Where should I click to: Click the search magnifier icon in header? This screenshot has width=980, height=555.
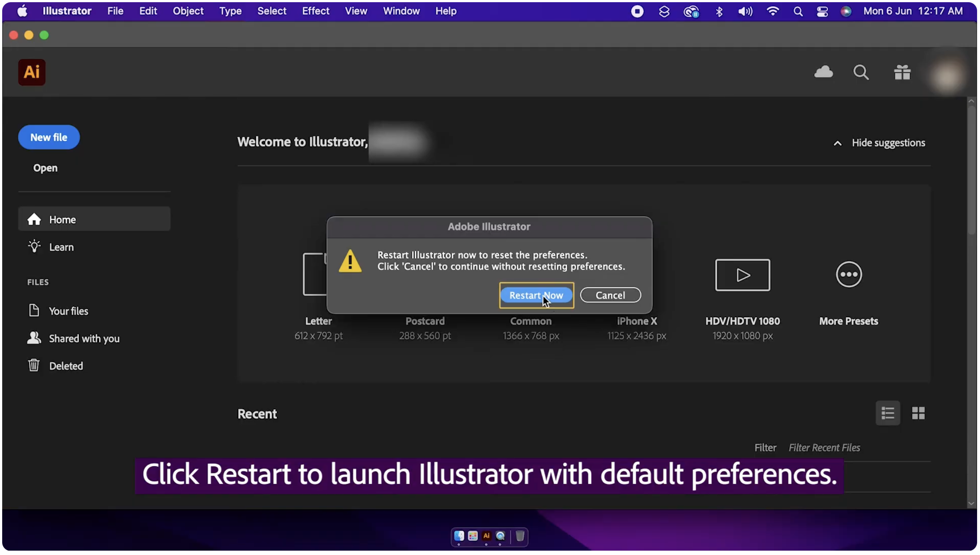860,72
